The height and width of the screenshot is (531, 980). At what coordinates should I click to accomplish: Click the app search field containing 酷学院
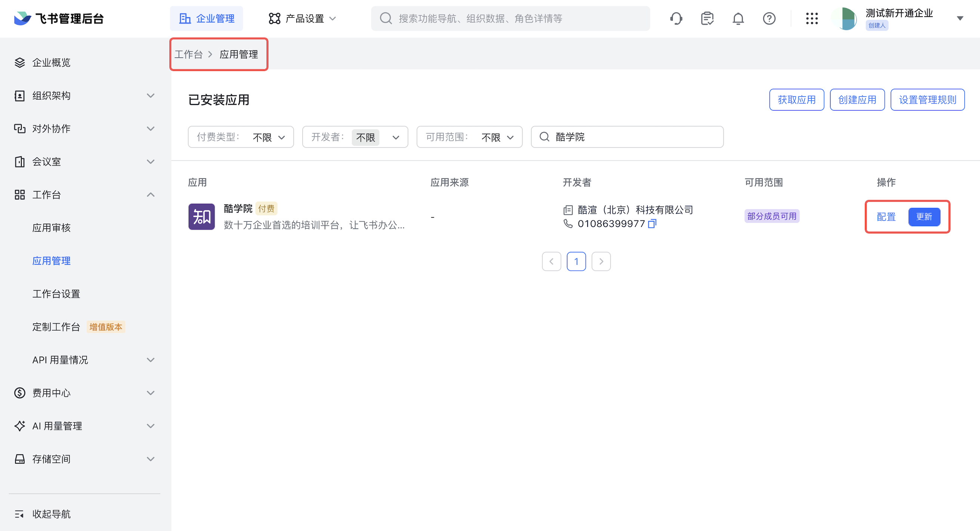point(627,137)
